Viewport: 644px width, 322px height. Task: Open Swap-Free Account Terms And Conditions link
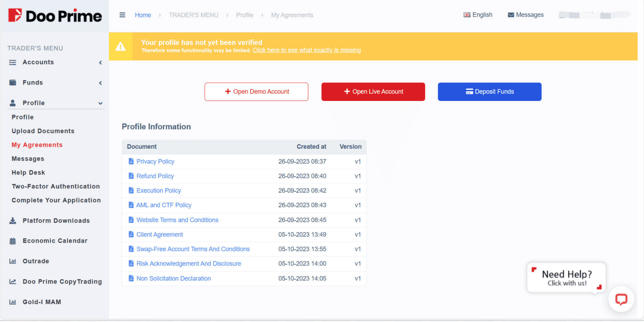pos(193,249)
